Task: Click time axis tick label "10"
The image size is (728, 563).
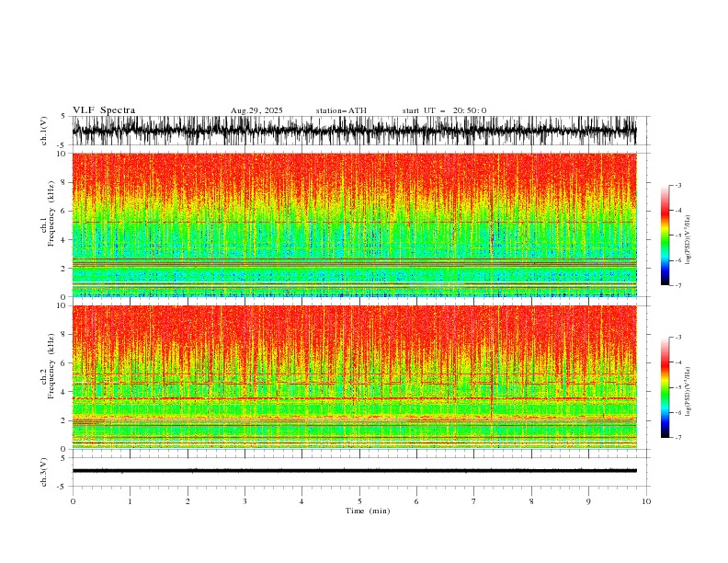Action: tap(646, 501)
